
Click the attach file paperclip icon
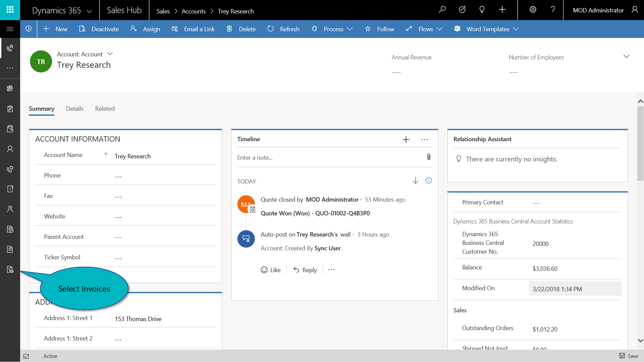428,157
